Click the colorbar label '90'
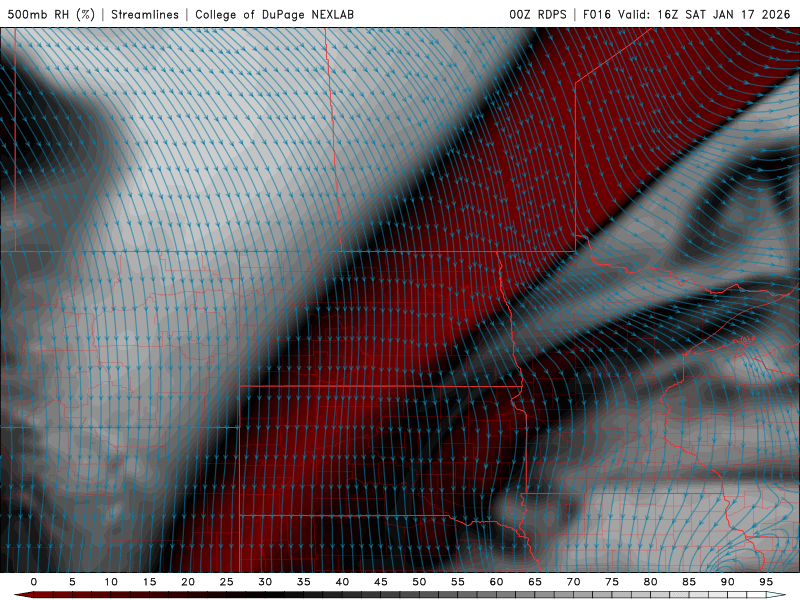 click(727, 582)
